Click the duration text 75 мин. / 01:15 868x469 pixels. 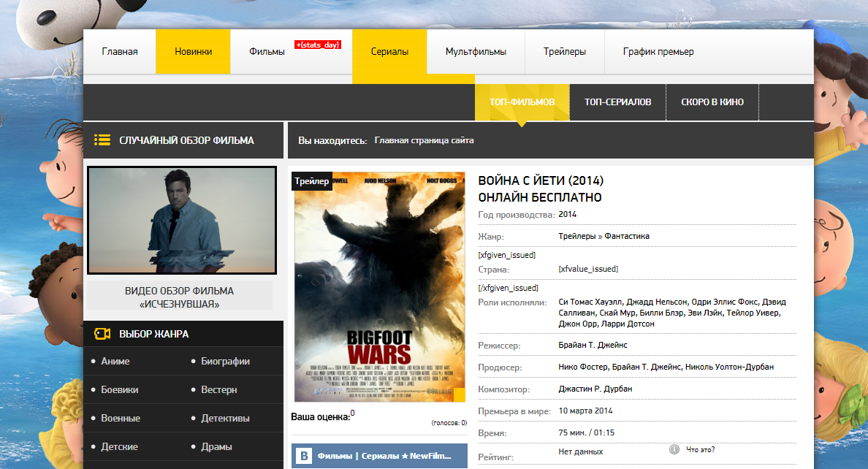click(586, 432)
